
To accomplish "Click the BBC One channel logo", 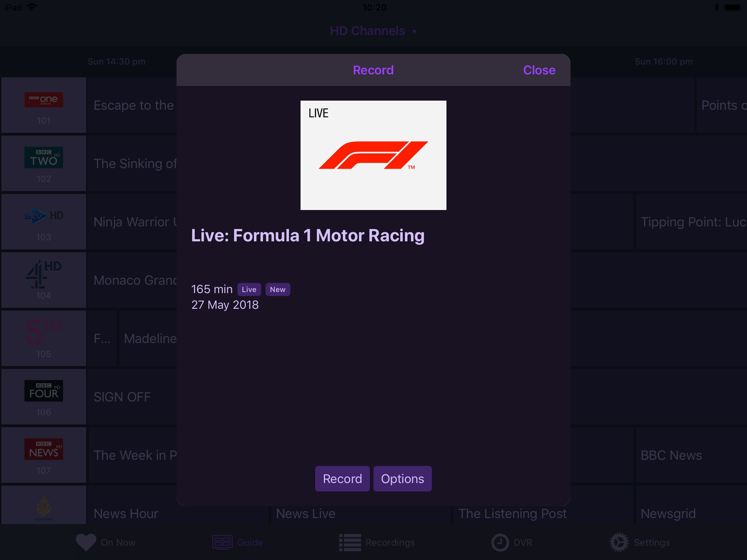I will point(44,100).
